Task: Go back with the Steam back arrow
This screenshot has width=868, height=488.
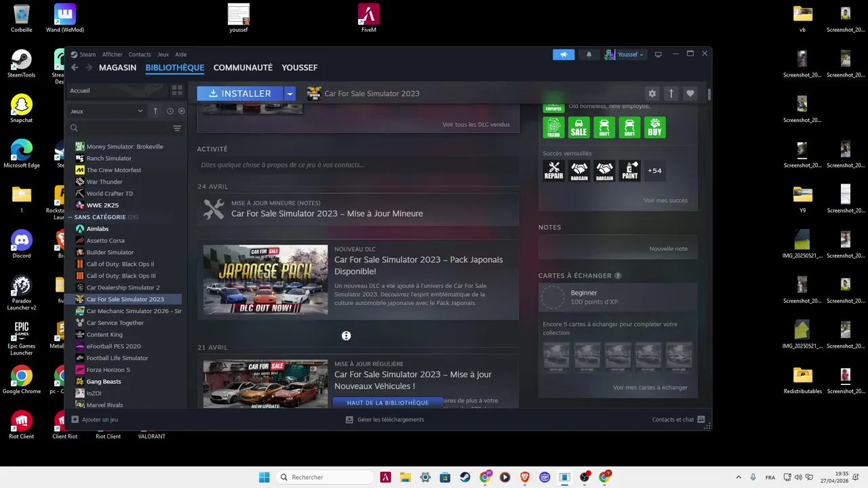Action: pos(75,68)
